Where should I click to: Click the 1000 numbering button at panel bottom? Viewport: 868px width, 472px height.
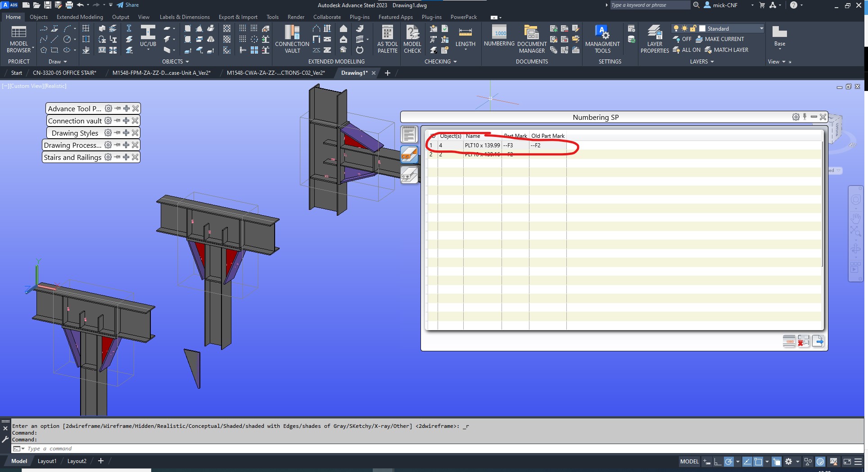pos(790,341)
